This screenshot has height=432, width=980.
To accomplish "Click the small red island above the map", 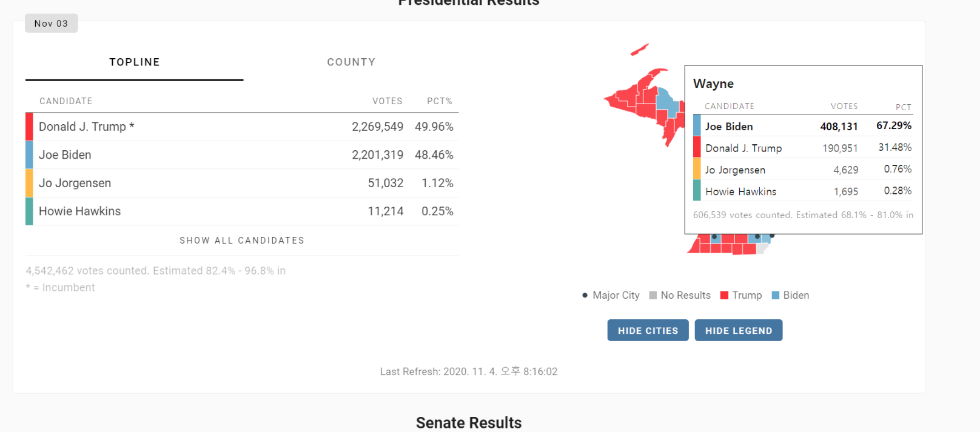I will click(639, 50).
